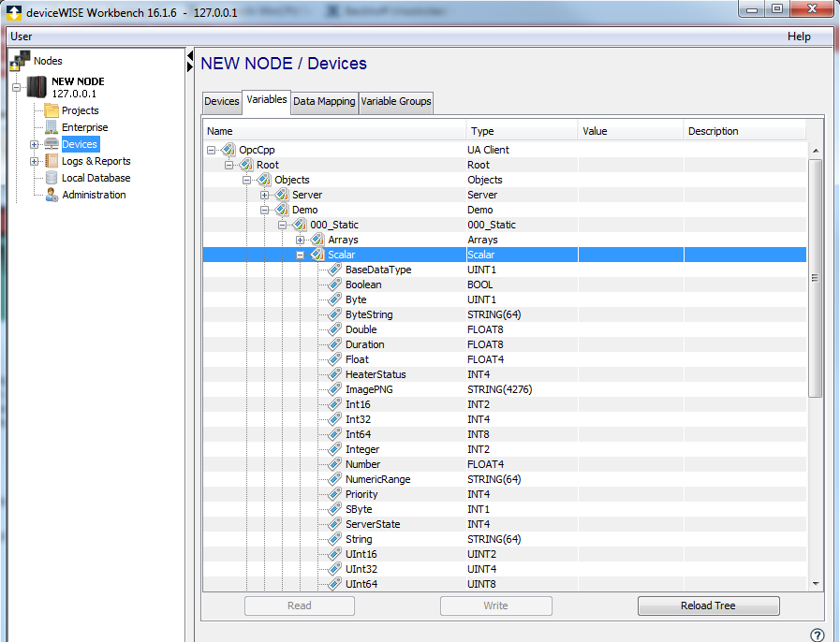The width and height of the screenshot is (840, 642).
Task: Click the Read button
Action: click(x=299, y=606)
